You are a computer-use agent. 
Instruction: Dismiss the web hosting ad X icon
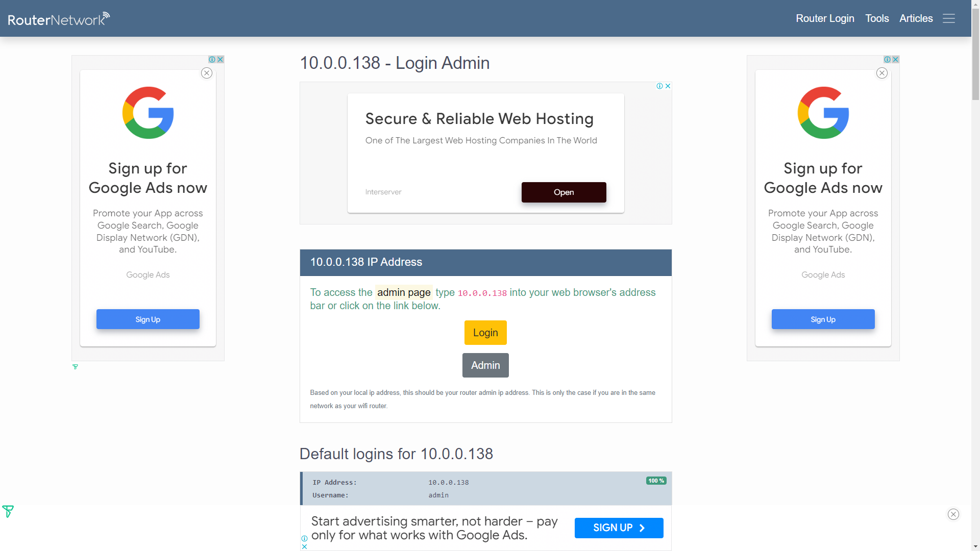point(668,86)
